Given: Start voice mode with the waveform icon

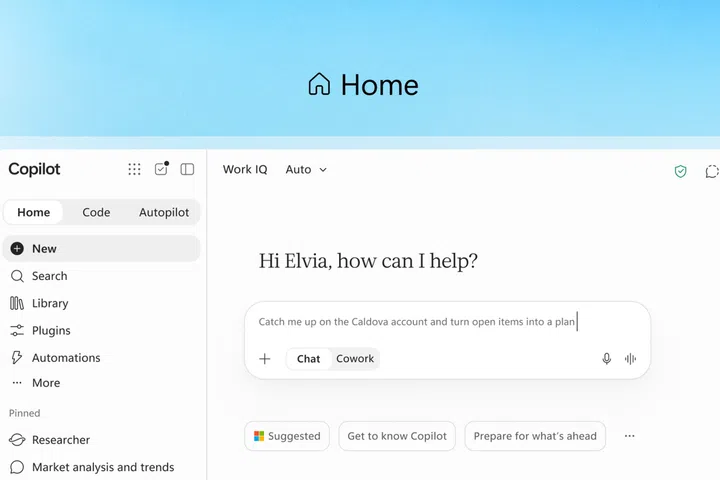Looking at the screenshot, I should pyautogui.click(x=630, y=359).
